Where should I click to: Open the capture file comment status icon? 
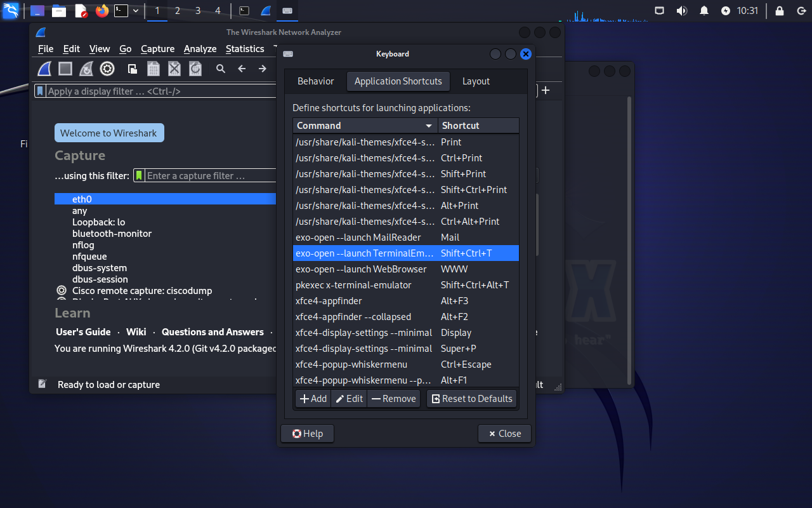tap(43, 384)
